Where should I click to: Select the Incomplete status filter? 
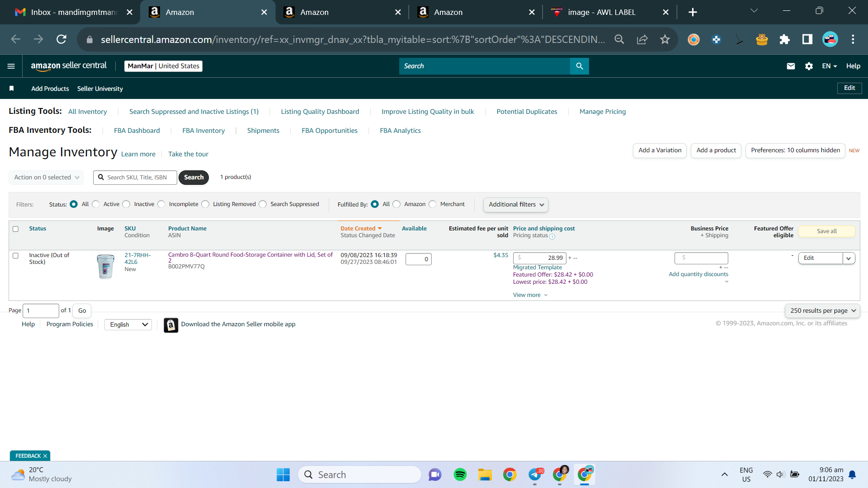click(161, 204)
